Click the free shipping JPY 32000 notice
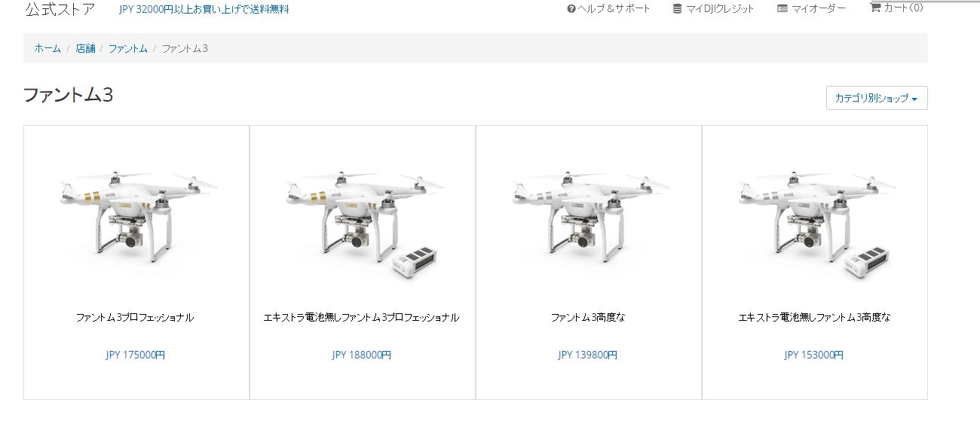This screenshot has height=430, width=980. pyautogui.click(x=204, y=10)
